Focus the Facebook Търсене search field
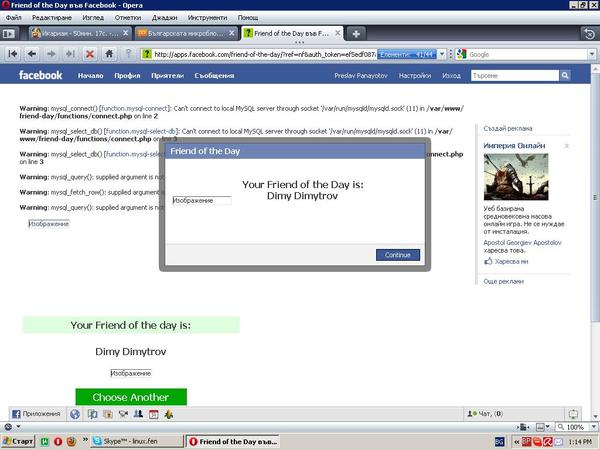The height and width of the screenshot is (450, 600). (515, 75)
